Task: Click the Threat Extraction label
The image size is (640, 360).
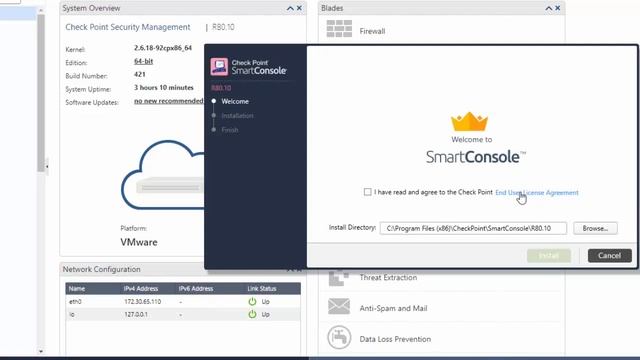Action: 388,278
